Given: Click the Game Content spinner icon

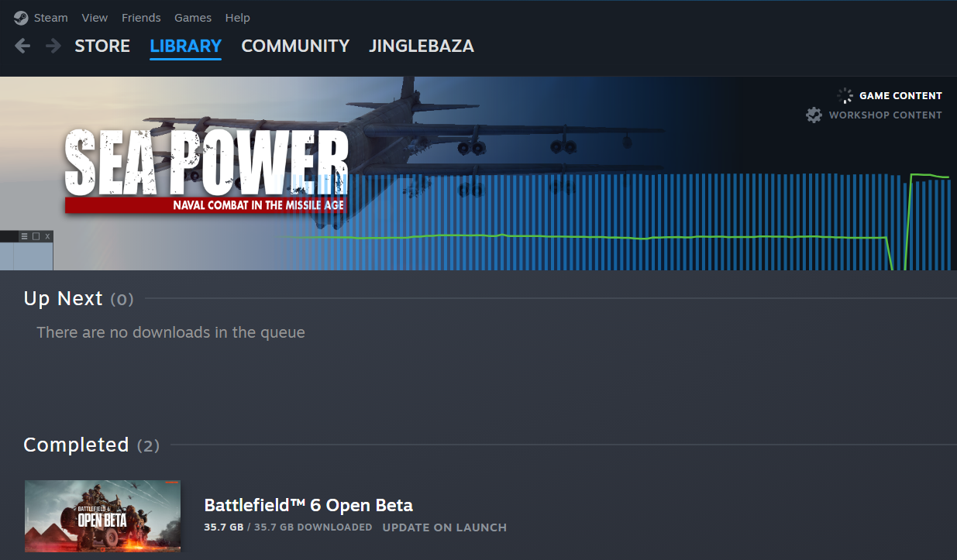Looking at the screenshot, I should 845,96.
